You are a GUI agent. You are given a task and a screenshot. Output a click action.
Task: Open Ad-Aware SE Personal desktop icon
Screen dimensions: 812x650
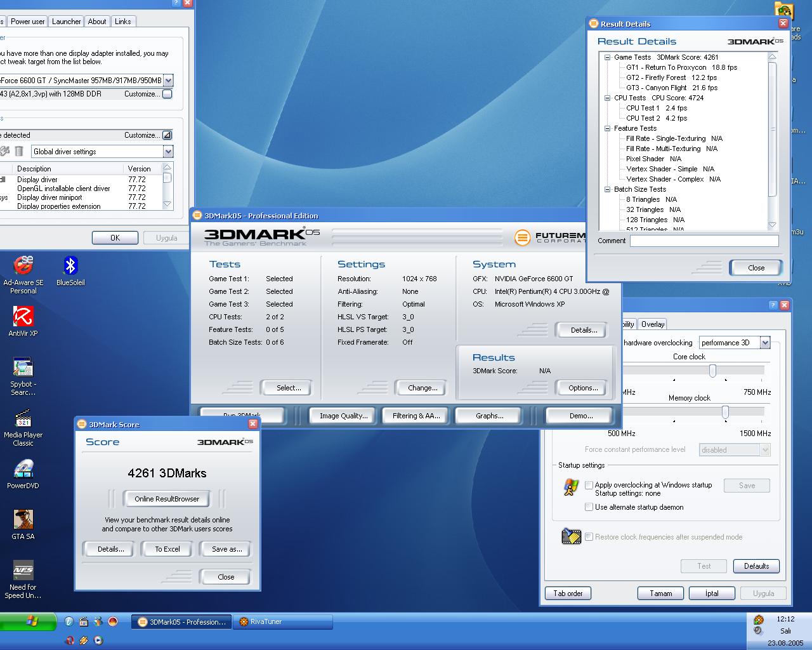point(23,275)
